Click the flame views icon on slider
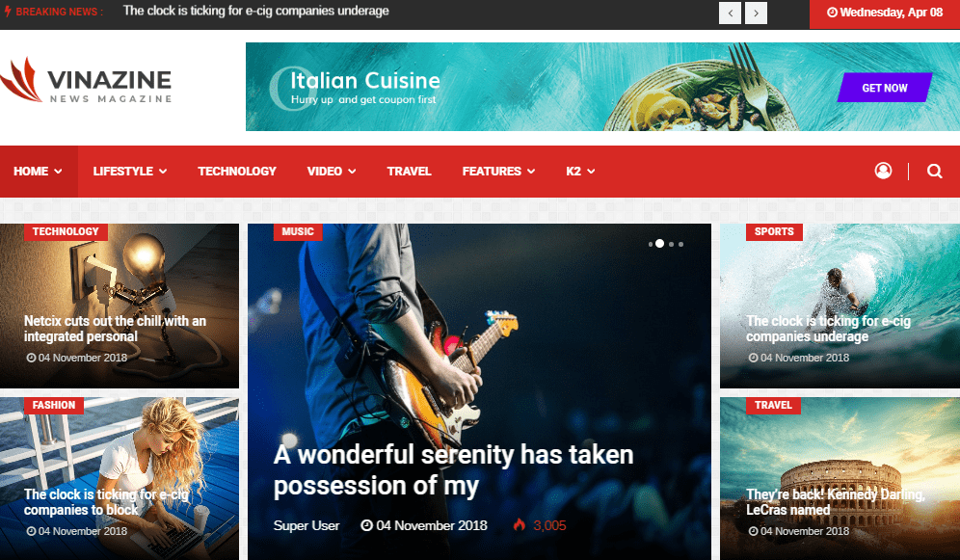Viewport: 960px width, 560px height. 520,524
